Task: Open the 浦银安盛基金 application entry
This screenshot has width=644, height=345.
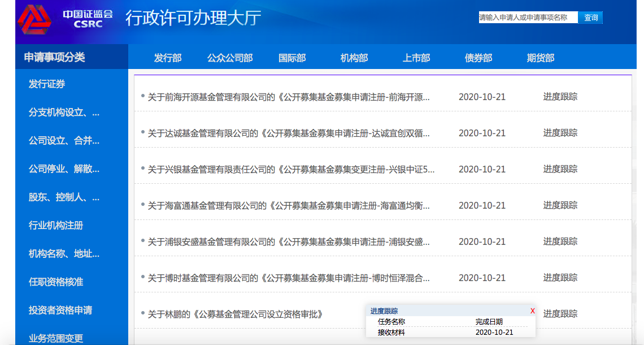Action: coord(289,242)
